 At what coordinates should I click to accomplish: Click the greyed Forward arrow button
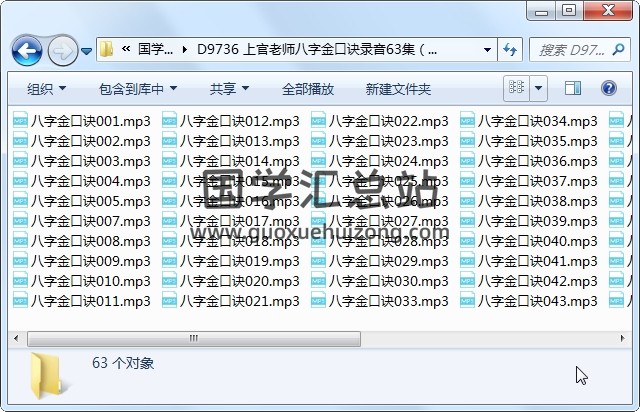click(62, 51)
